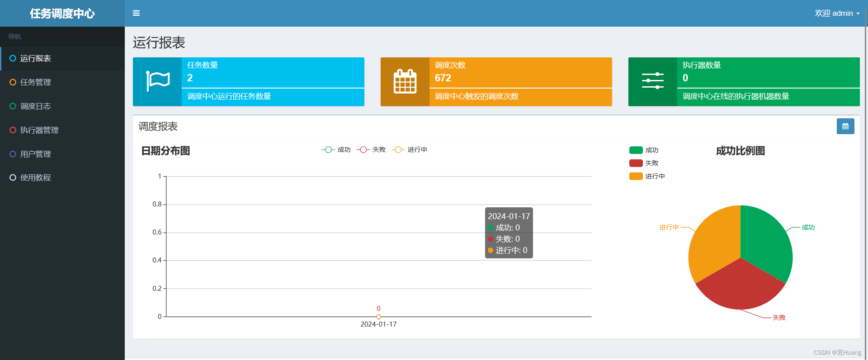868x360 pixels.
Task: Toggle the 失败 series in the line chart legend
Action: (371, 150)
